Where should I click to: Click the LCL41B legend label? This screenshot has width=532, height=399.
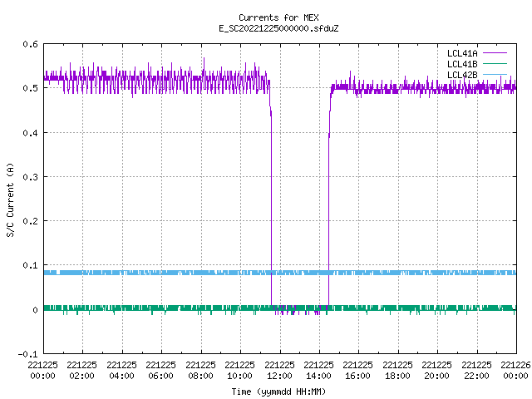pos(462,64)
